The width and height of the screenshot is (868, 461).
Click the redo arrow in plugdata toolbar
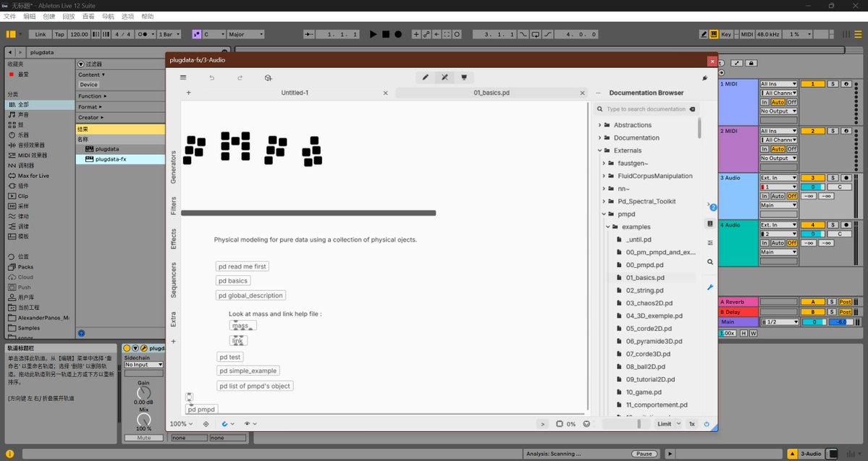click(240, 77)
